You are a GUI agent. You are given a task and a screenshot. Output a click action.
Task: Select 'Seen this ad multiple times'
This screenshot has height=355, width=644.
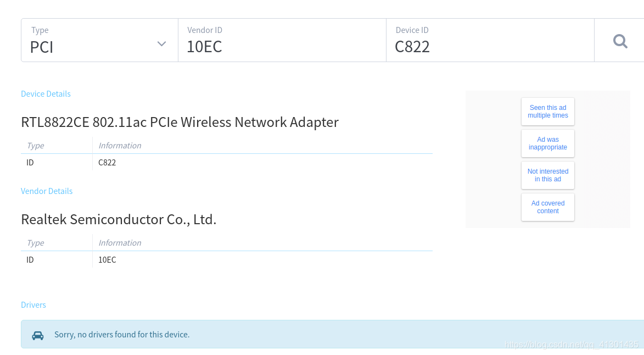(548, 112)
